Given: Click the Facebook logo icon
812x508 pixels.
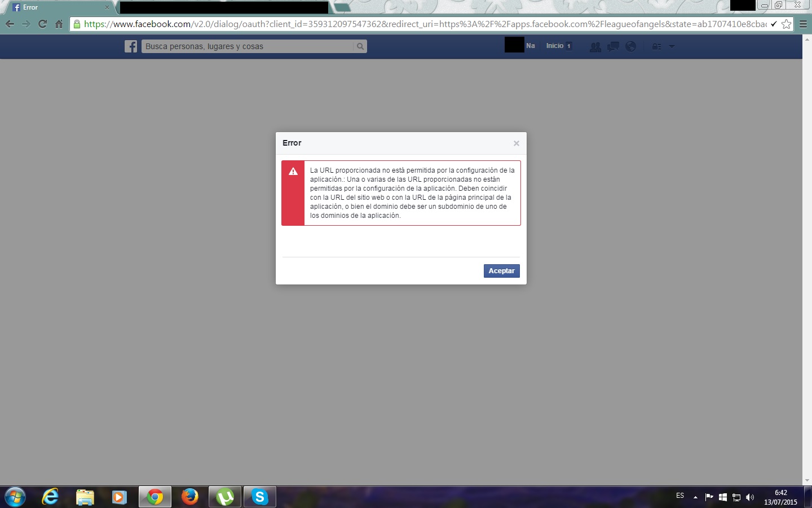Looking at the screenshot, I should [x=131, y=46].
